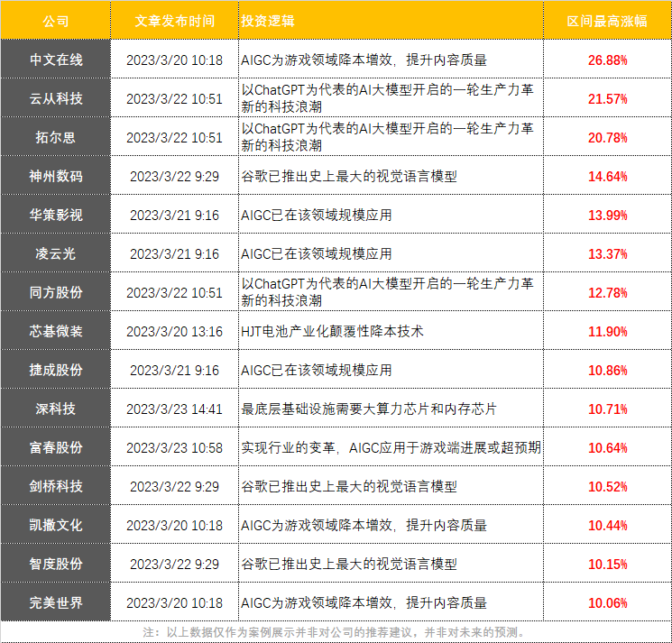672x643 pixels.
Task: Click the 2023/3/23 10:58 publish time
Action: click(x=174, y=447)
